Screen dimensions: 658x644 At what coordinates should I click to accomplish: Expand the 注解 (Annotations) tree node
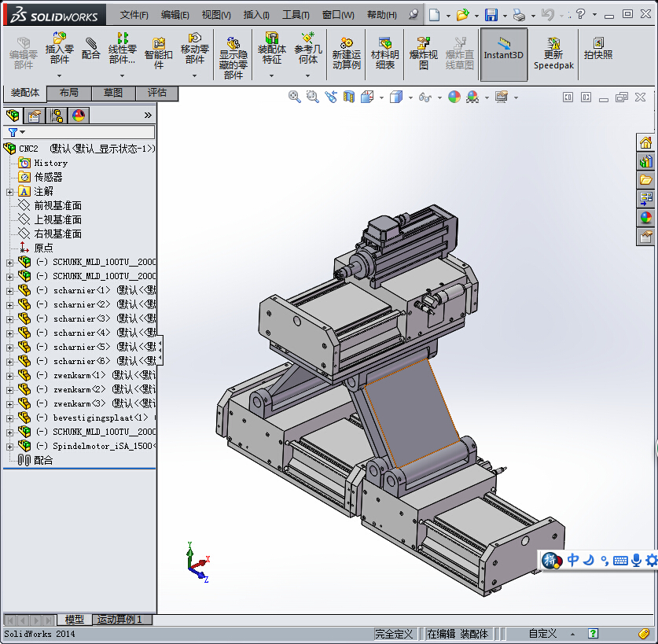pyautogui.click(x=9, y=192)
